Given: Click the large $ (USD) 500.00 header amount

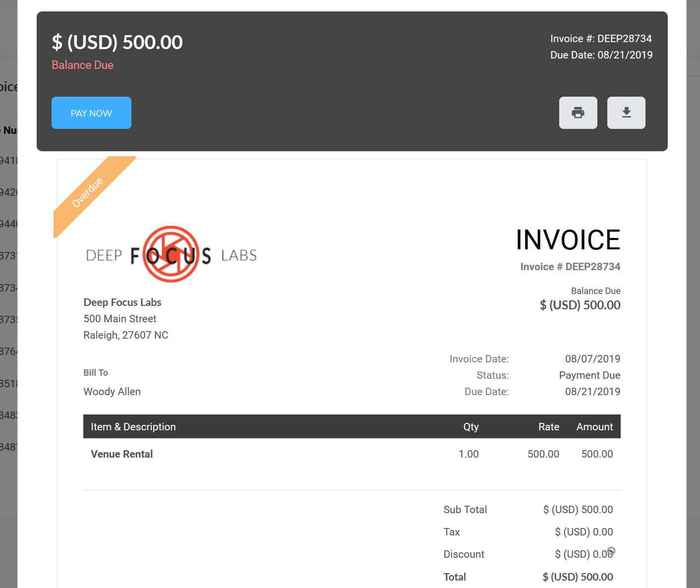Looking at the screenshot, I should (117, 43).
